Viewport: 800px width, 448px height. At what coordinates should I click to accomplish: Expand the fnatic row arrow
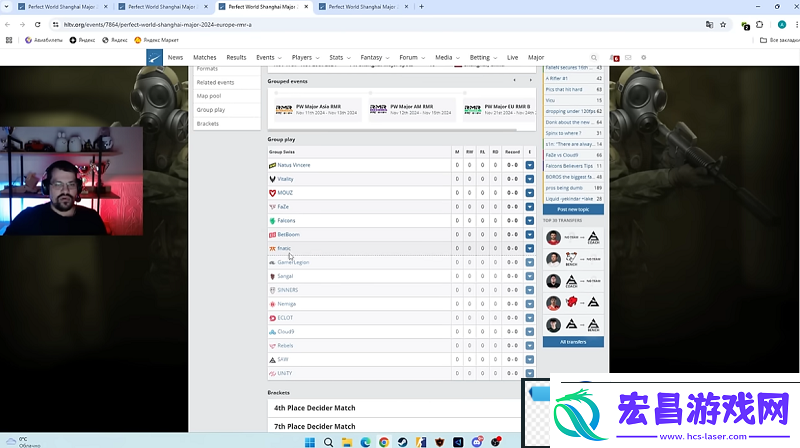(530, 248)
